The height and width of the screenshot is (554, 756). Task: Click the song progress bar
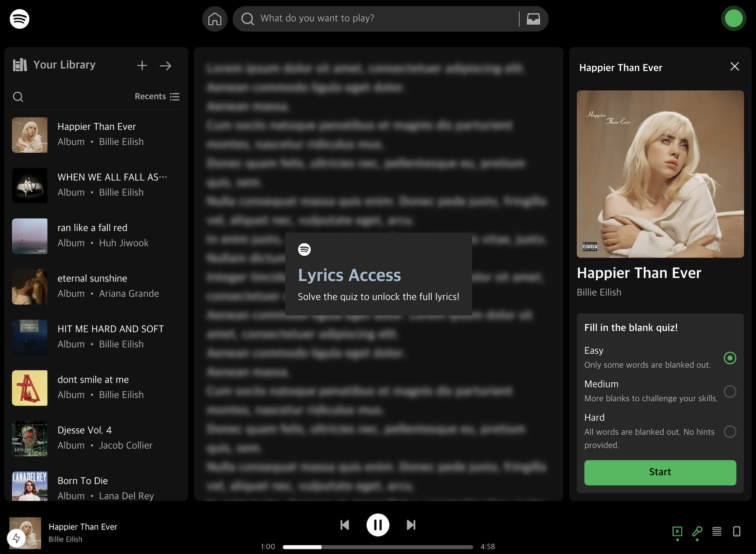point(378,547)
